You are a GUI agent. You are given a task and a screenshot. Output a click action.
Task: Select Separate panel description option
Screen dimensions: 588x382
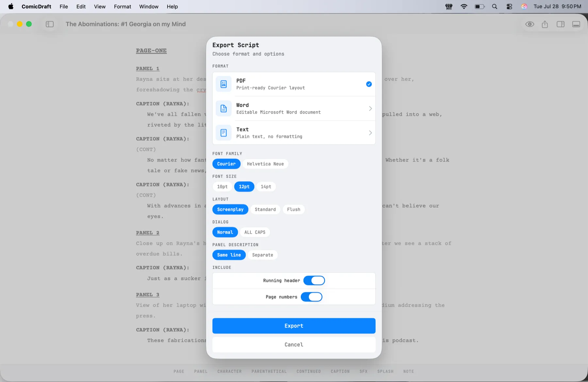click(x=263, y=255)
